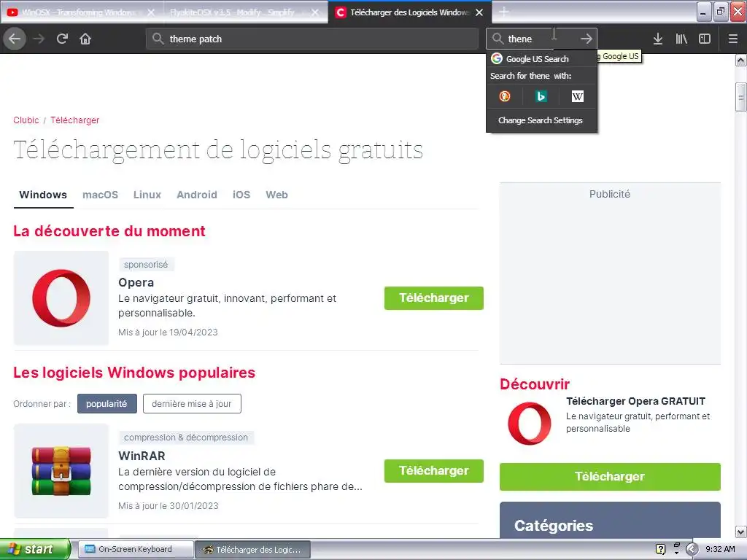Click the Télécharger des Logic… taskbar button

(252, 550)
